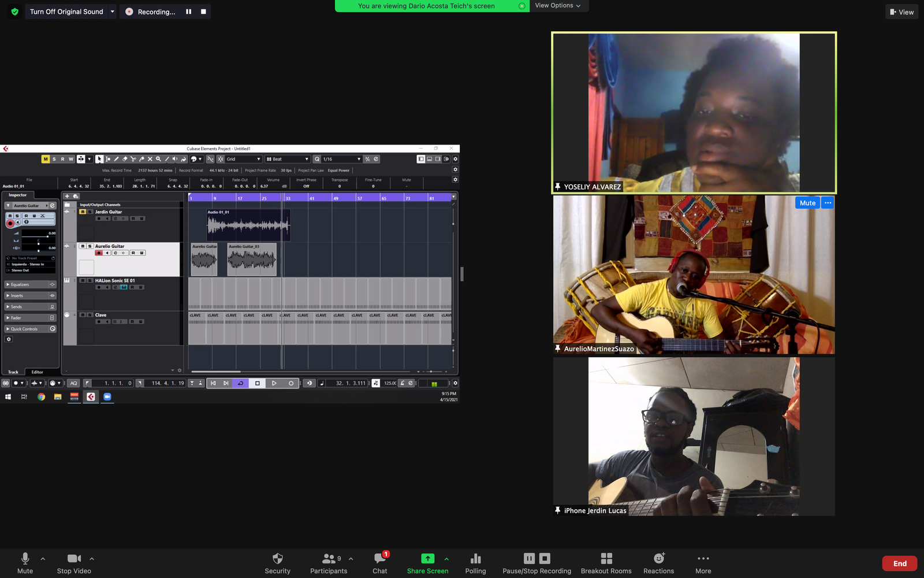The image size is (924, 578).
Task: Unmute the Jerdin Guitar track
Action: tap(83, 212)
